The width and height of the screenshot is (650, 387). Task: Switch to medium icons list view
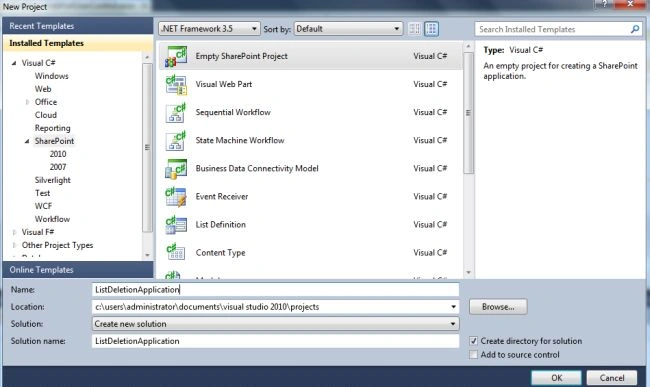point(432,29)
